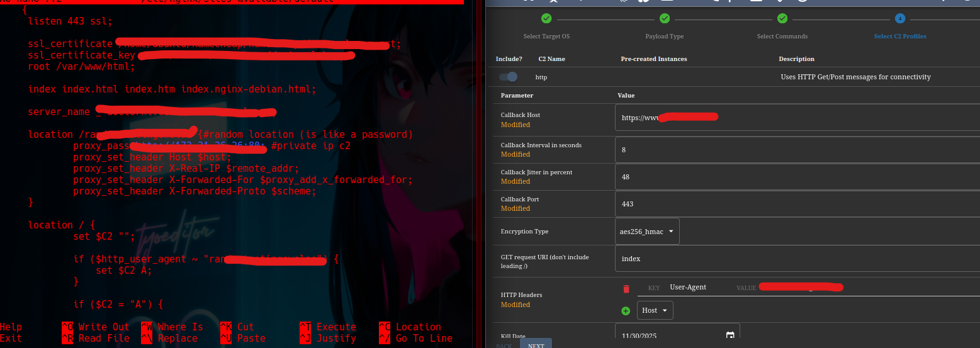Click the green add header plus icon

coord(626,311)
